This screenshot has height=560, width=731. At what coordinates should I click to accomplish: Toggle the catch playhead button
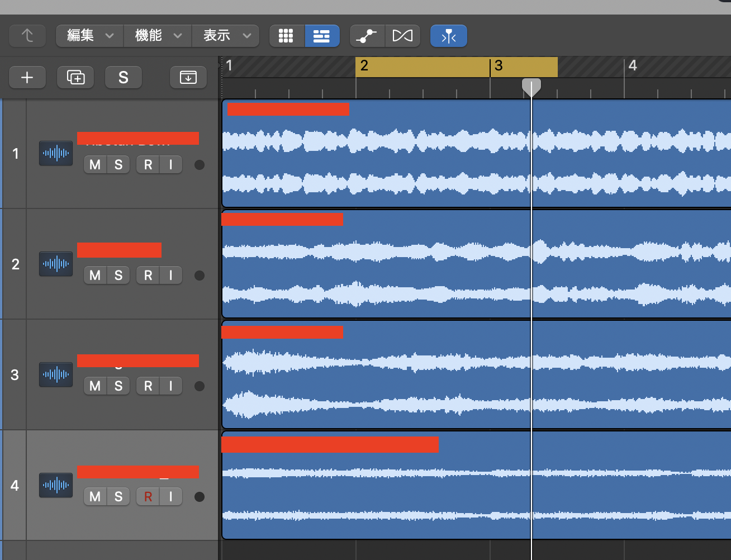tap(448, 36)
